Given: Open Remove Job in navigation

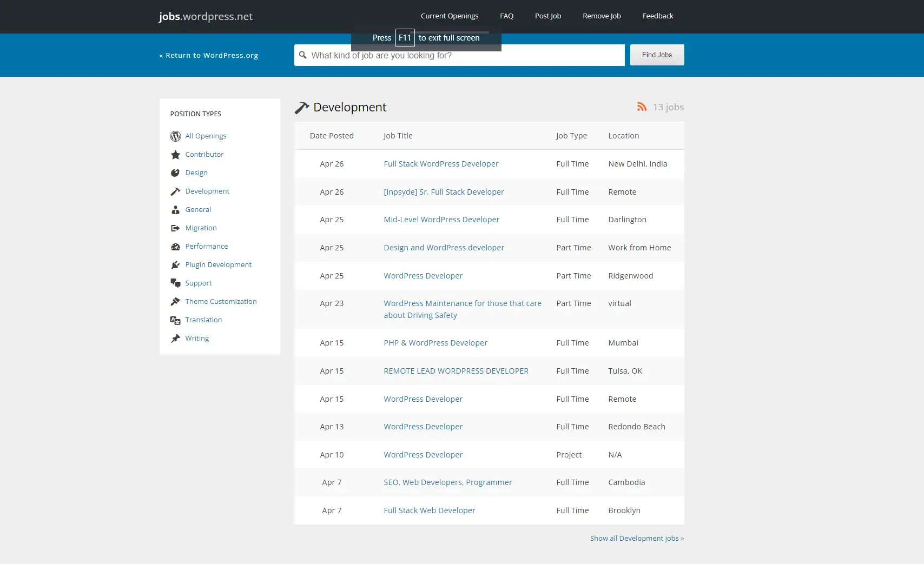Looking at the screenshot, I should click(602, 16).
